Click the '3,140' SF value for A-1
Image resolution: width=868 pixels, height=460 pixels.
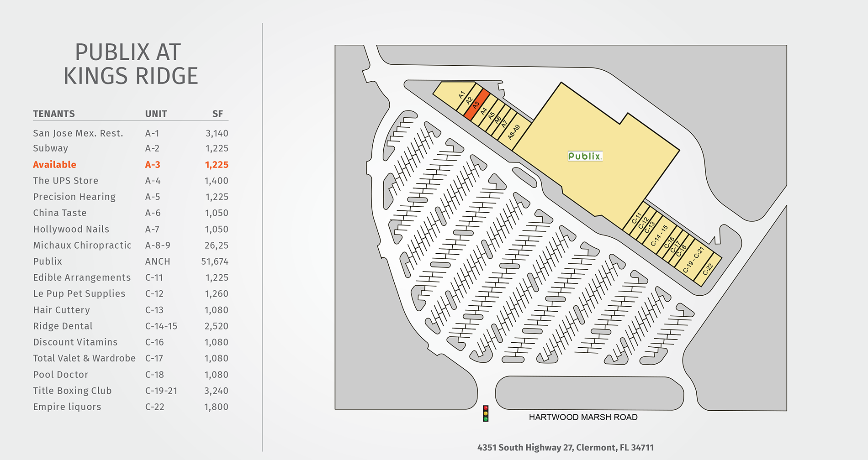tap(217, 133)
